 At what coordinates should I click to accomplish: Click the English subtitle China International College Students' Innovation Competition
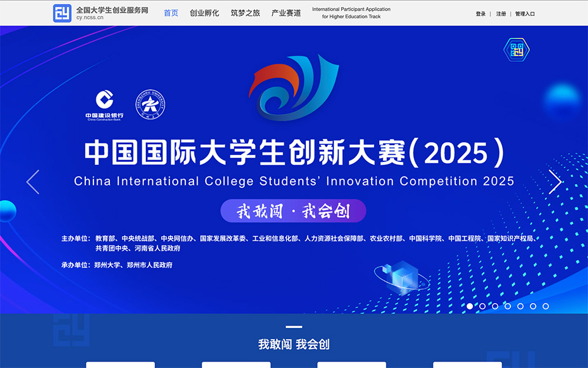coord(294,181)
